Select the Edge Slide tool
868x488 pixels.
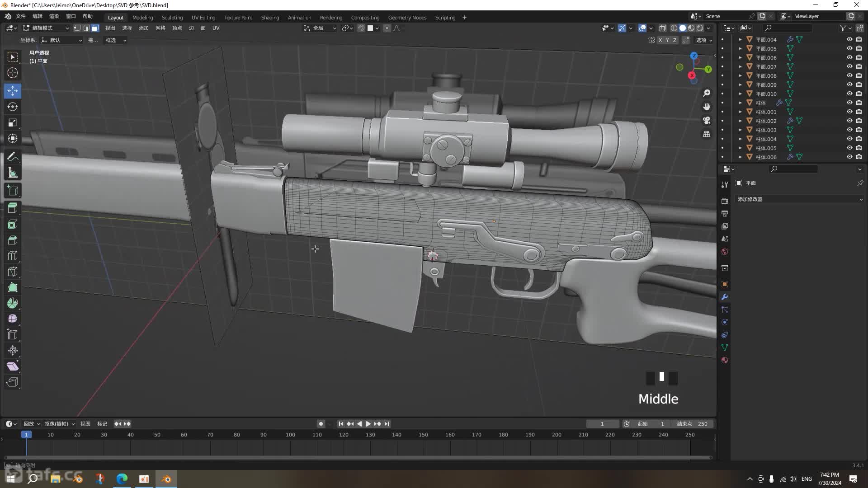pyautogui.click(x=13, y=335)
